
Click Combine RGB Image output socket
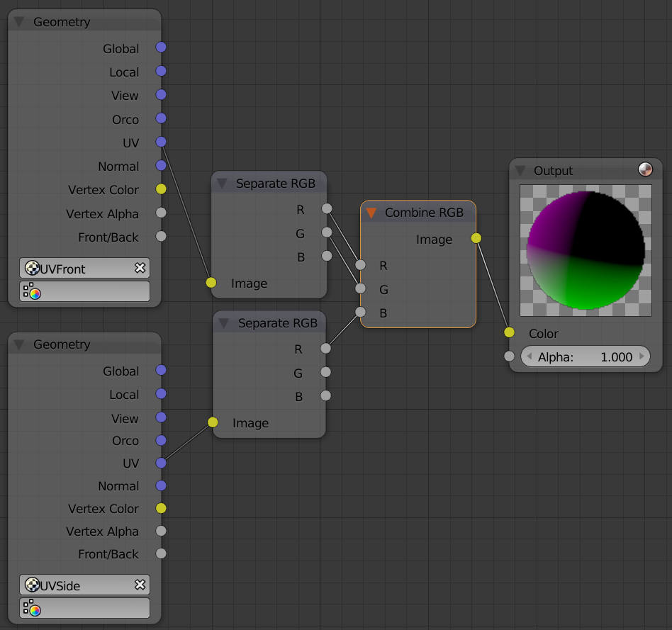[x=476, y=238]
